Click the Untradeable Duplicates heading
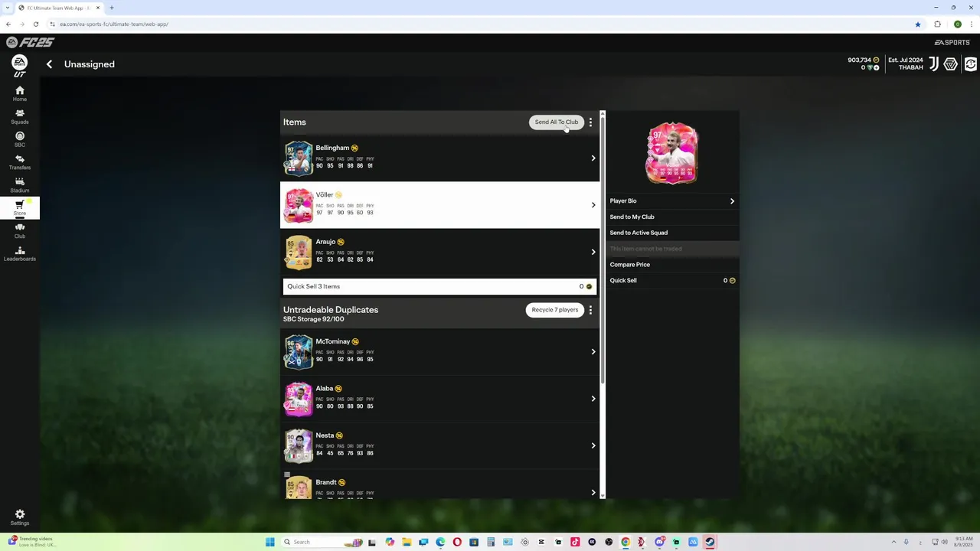 pyautogui.click(x=331, y=310)
